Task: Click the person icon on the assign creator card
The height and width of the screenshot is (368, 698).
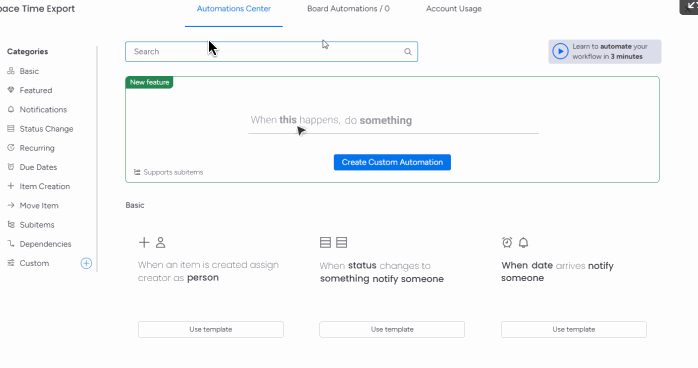Action: [x=161, y=243]
